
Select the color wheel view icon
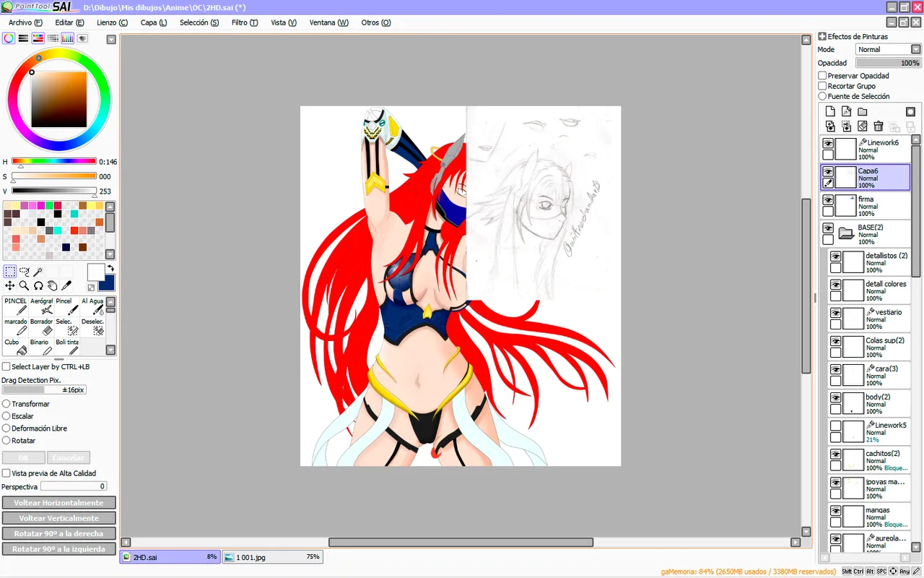(x=9, y=38)
